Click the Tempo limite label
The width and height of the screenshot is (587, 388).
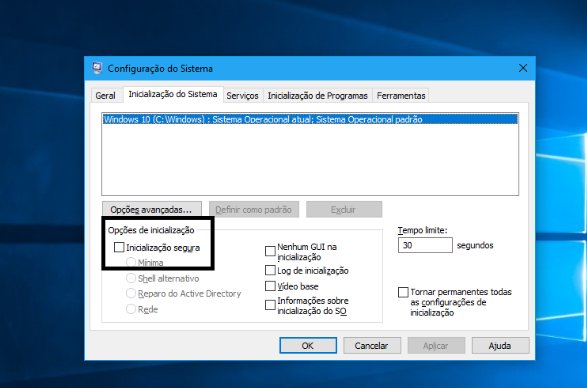pyautogui.click(x=422, y=230)
